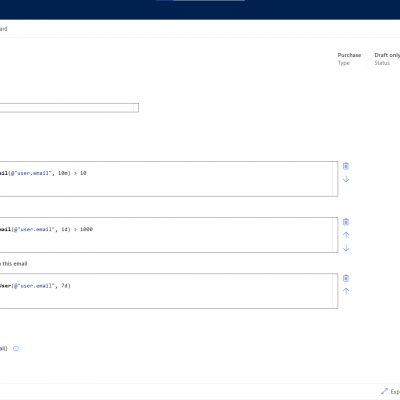Edit the code box with '1d) > 1000'

169,235
